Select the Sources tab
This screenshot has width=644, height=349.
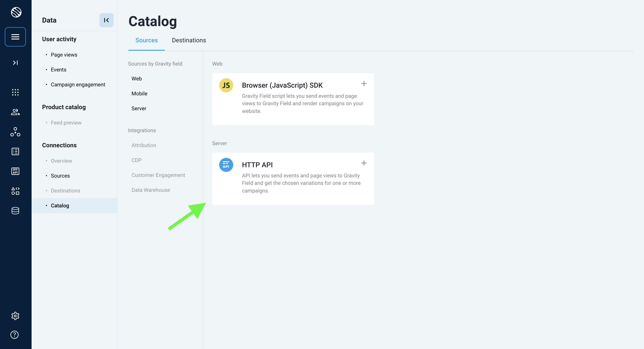tap(146, 40)
